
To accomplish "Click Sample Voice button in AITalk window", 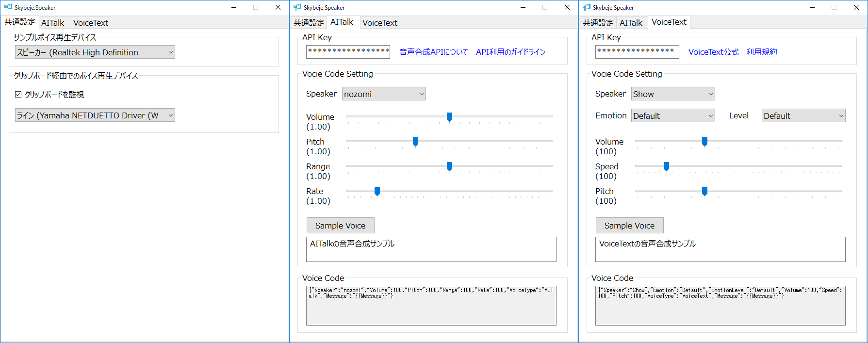I will pos(341,226).
